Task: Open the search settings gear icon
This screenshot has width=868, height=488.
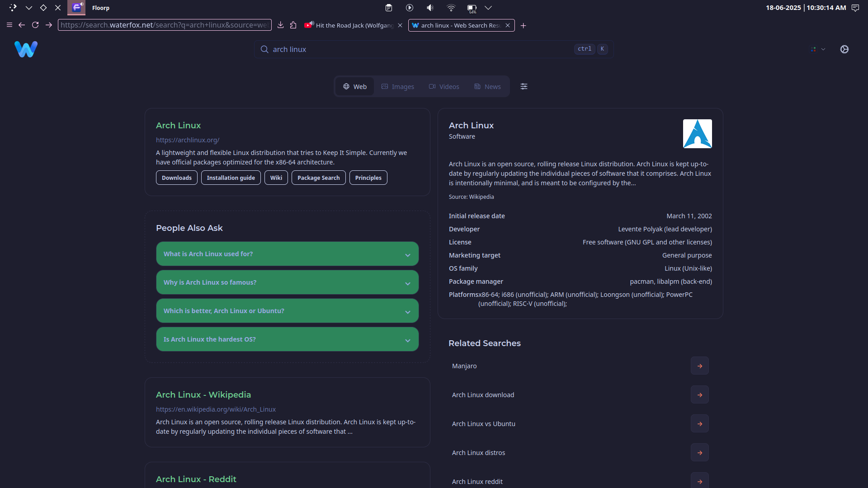Action: 844,49
